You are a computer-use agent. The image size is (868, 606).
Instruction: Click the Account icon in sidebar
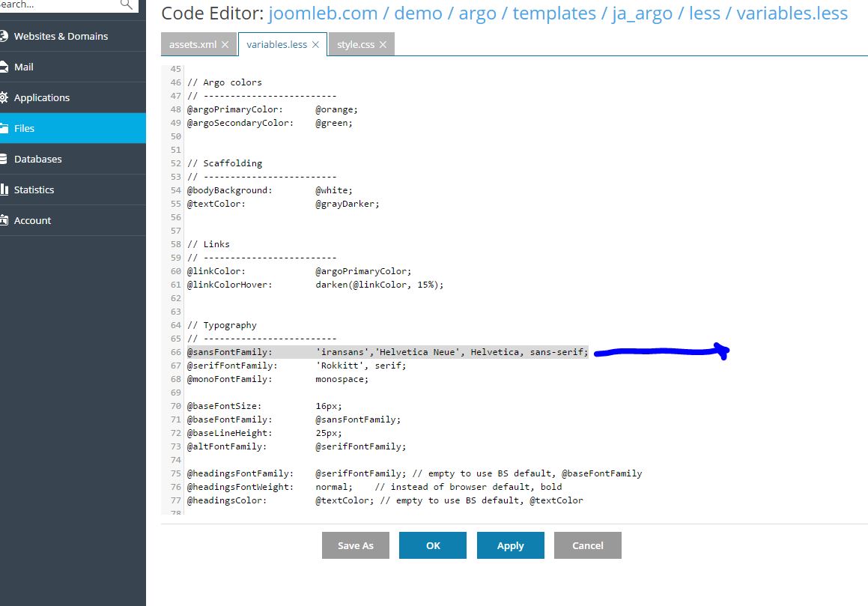click(4, 220)
